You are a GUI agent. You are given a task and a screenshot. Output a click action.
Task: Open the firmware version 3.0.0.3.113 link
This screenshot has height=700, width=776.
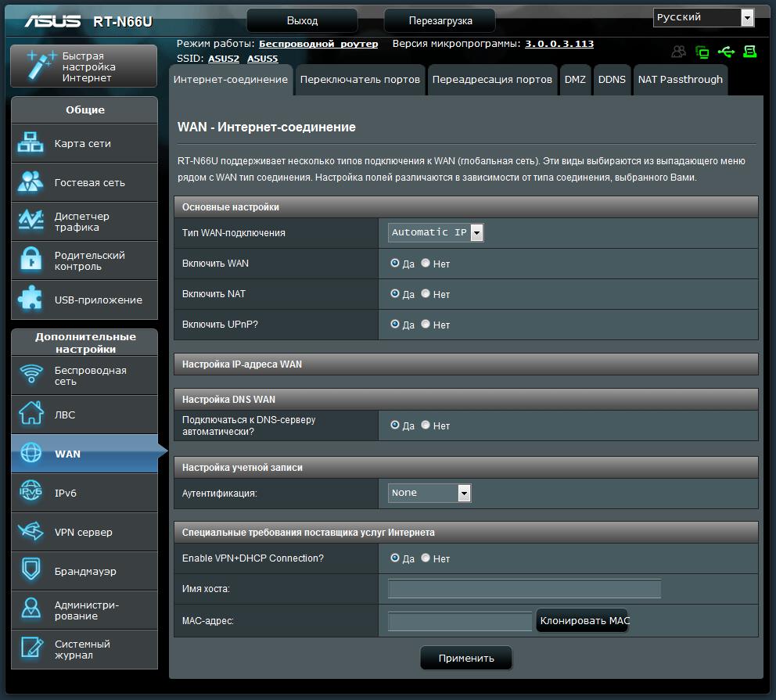click(559, 44)
